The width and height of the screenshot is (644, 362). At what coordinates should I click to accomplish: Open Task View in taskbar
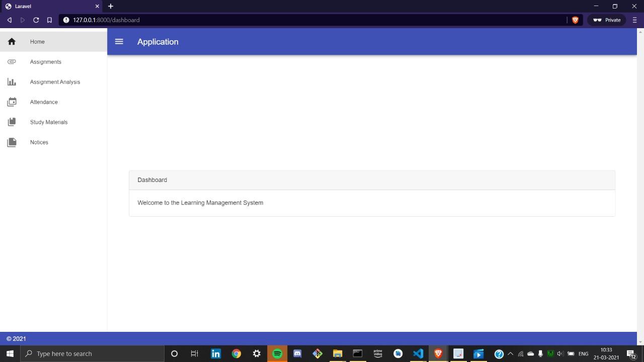pos(195,353)
